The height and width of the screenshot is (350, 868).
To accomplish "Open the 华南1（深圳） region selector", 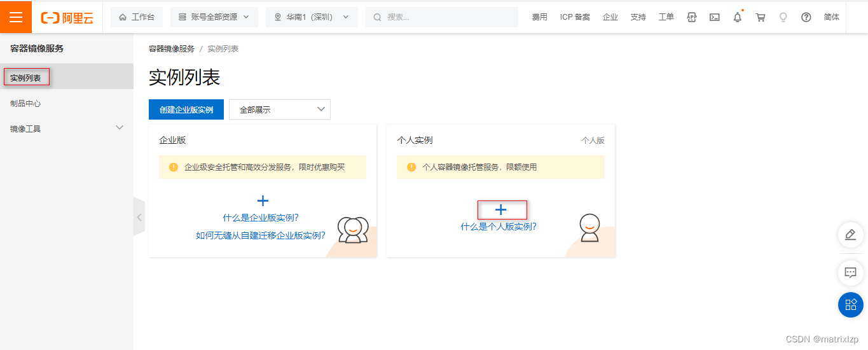I will pyautogui.click(x=312, y=17).
